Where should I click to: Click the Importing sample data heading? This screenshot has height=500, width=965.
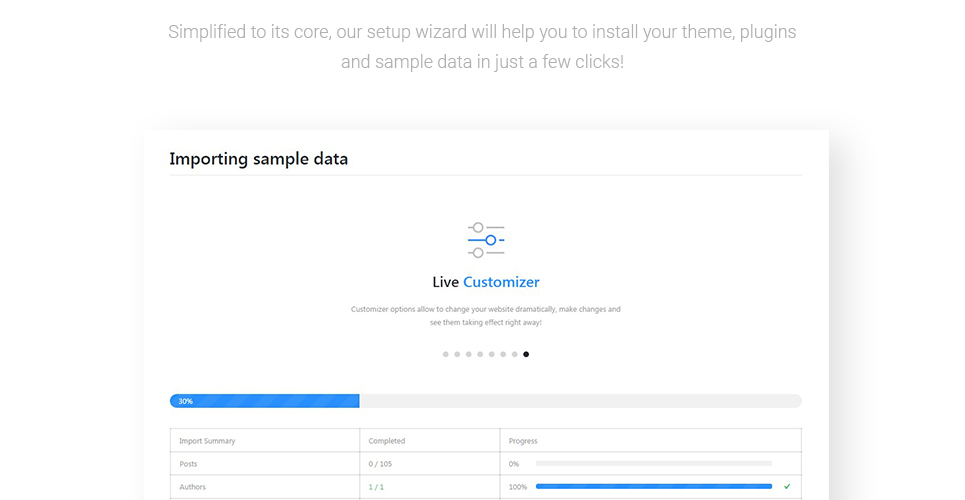click(x=258, y=159)
